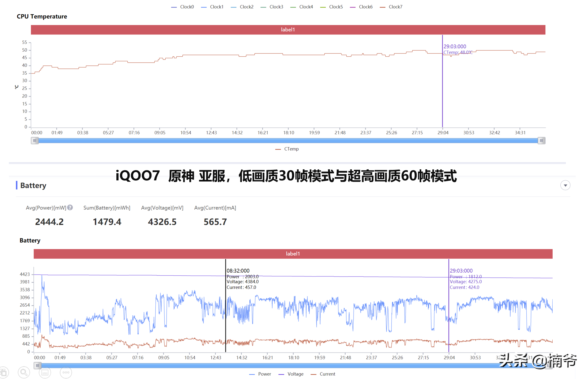Click the Avg(Current)[mA] statistic label
588x379 pixels.
[215, 207]
